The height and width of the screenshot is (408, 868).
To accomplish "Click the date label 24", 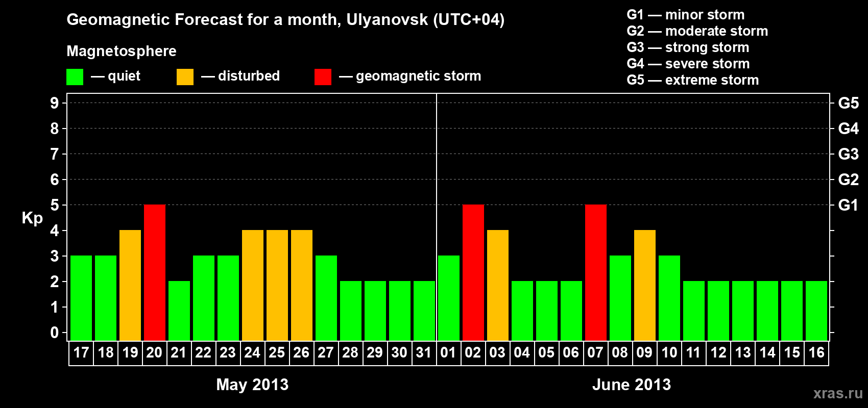I will coord(252,353).
